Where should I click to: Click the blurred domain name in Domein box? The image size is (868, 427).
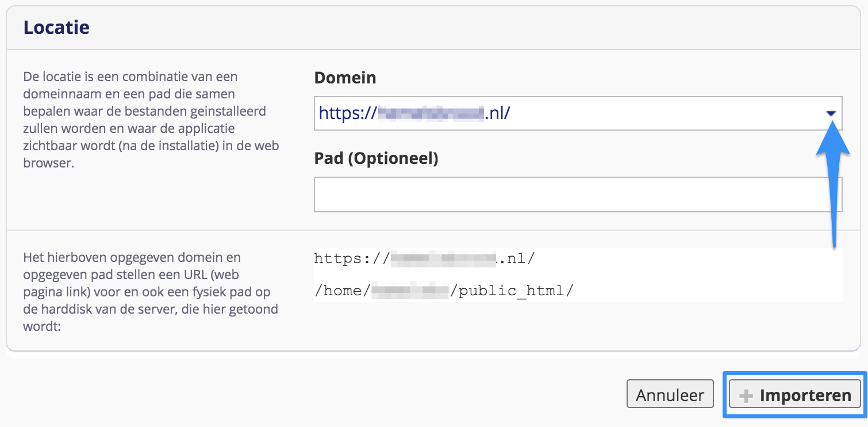(x=430, y=113)
